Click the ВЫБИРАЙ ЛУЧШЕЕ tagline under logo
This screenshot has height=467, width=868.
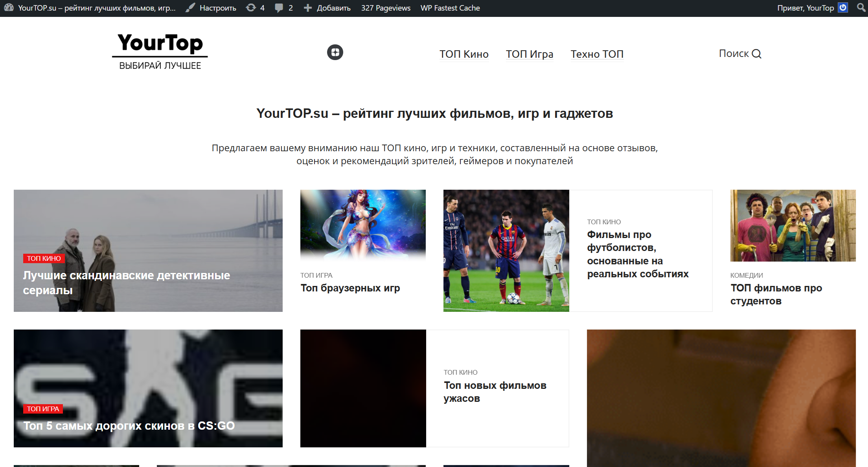tap(160, 66)
